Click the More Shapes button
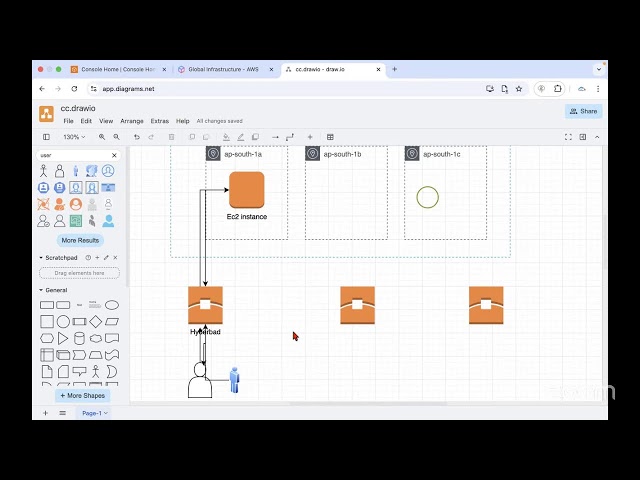The width and height of the screenshot is (640, 480). (x=82, y=396)
